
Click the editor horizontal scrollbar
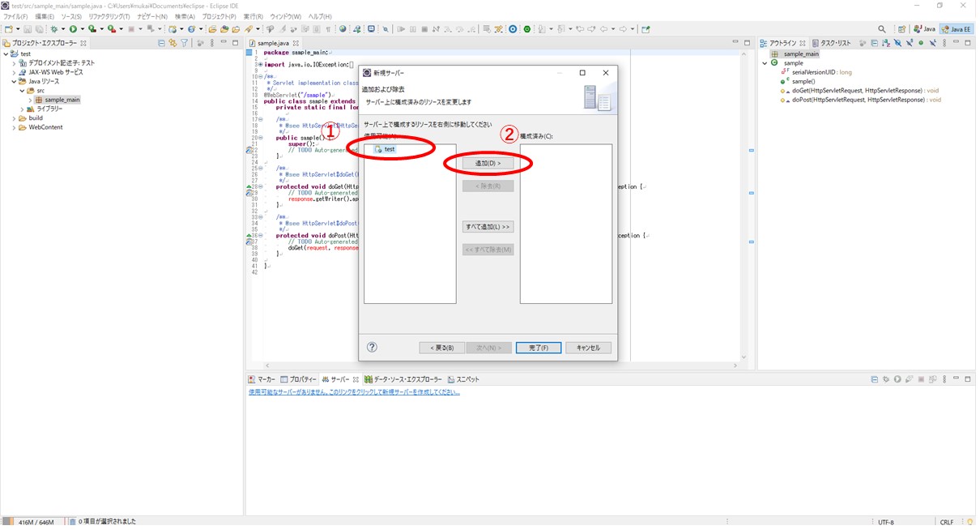click(x=502, y=365)
